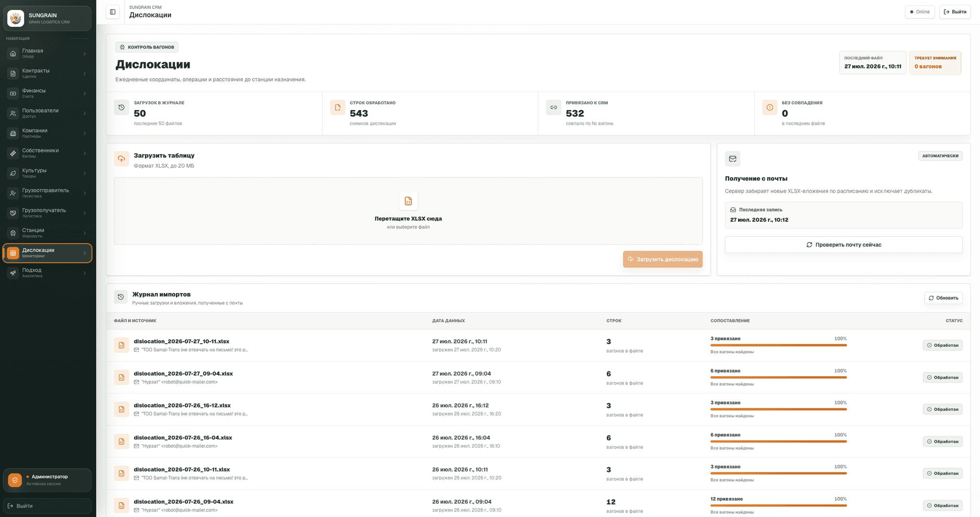The height and width of the screenshot is (517, 980).
Task: Click the Требует внимания 0 вагонов card
Action: point(935,63)
